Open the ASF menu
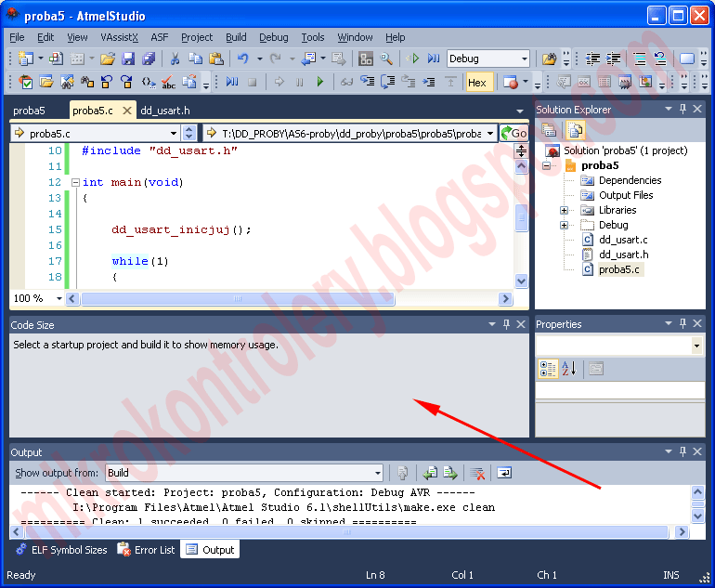Viewport: 715px width, 588px height. 160,37
